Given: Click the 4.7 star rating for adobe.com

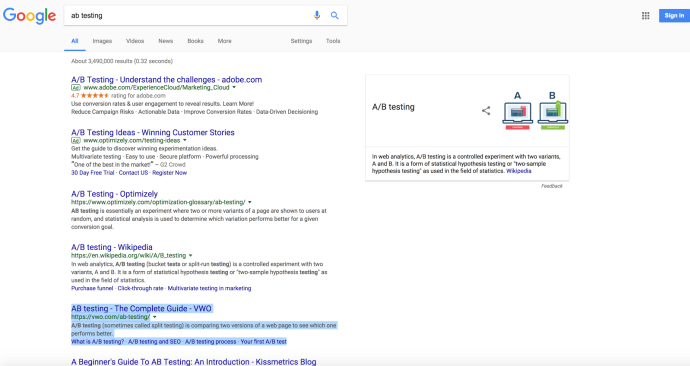Looking at the screenshot, I should point(90,95).
